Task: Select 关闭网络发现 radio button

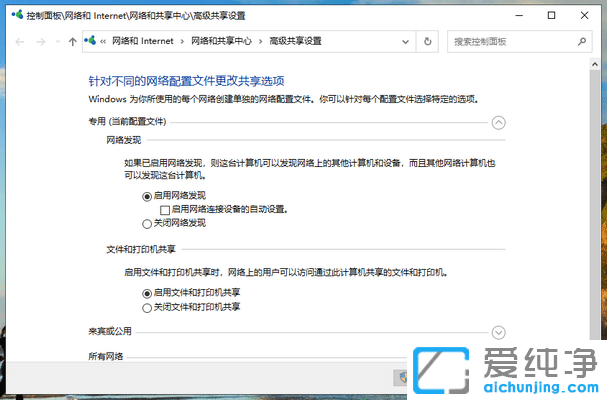Action: coord(147,224)
